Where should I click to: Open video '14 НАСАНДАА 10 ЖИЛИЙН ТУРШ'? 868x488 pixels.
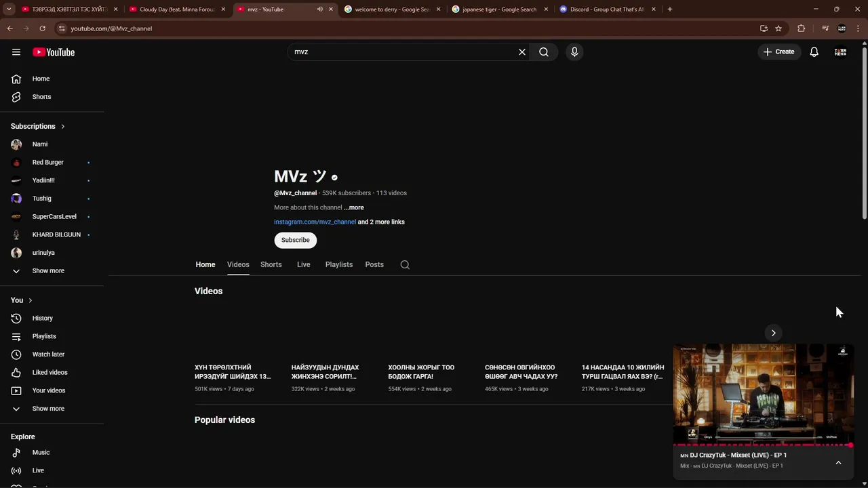tap(623, 372)
